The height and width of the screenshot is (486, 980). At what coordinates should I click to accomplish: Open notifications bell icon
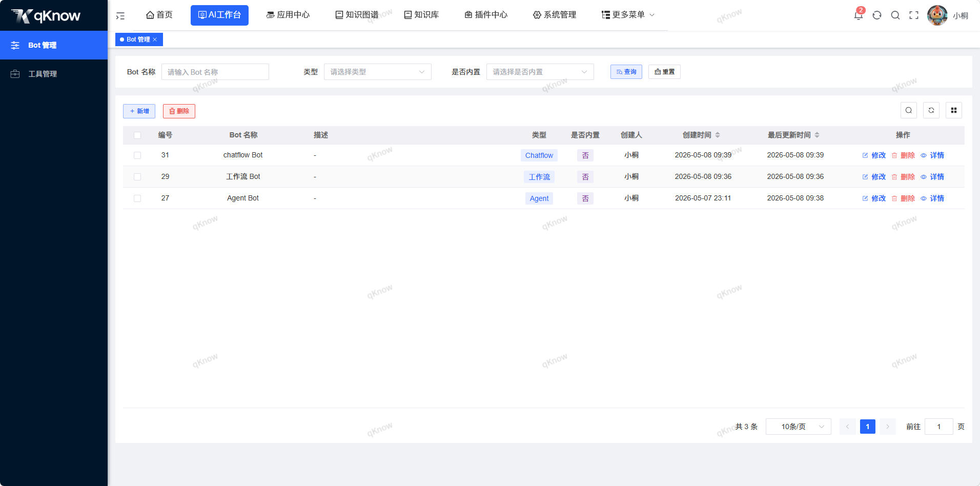click(859, 15)
